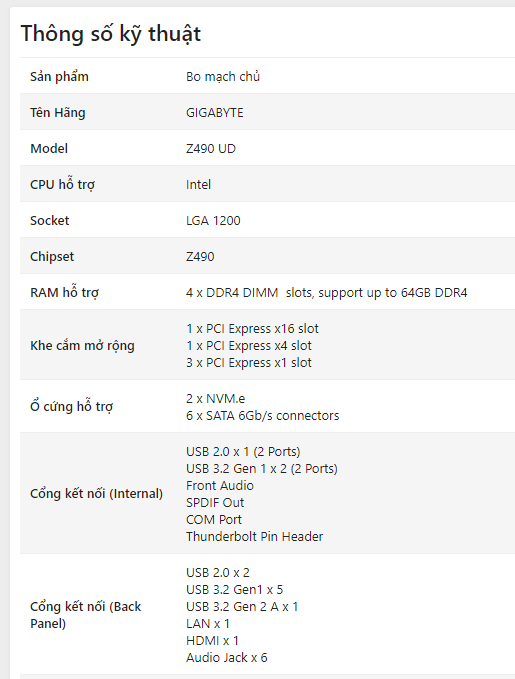
Task: Select the 'Z490 UD' model text
Action: pos(211,149)
